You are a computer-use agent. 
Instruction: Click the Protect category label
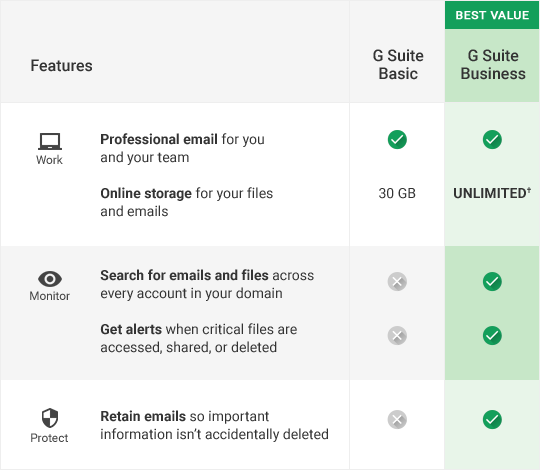(49, 438)
